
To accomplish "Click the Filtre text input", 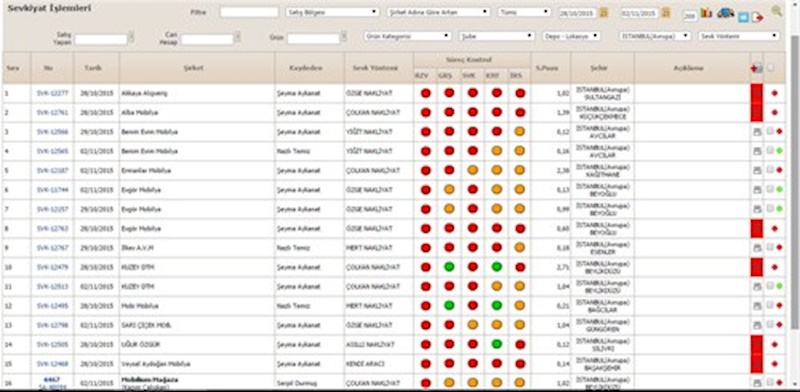I will tap(249, 12).
